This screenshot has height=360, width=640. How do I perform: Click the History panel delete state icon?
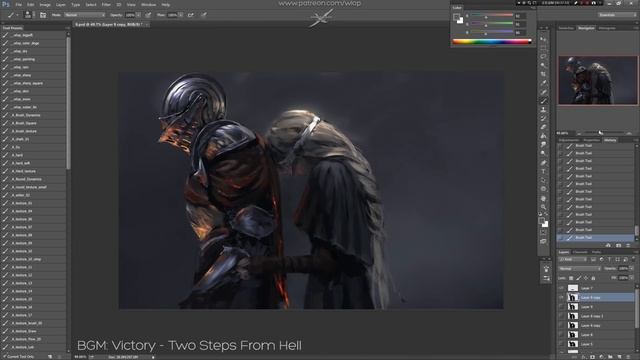coord(628,245)
